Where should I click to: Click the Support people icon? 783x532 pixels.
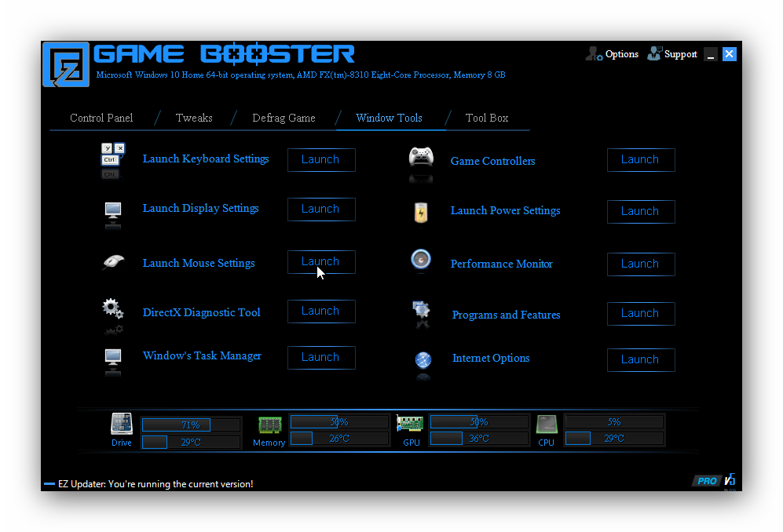click(x=654, y=53)
